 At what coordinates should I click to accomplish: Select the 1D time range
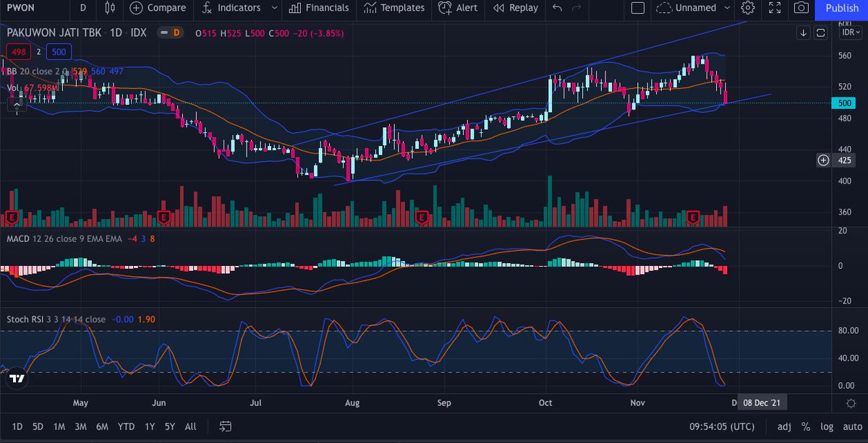coord(17,426)
